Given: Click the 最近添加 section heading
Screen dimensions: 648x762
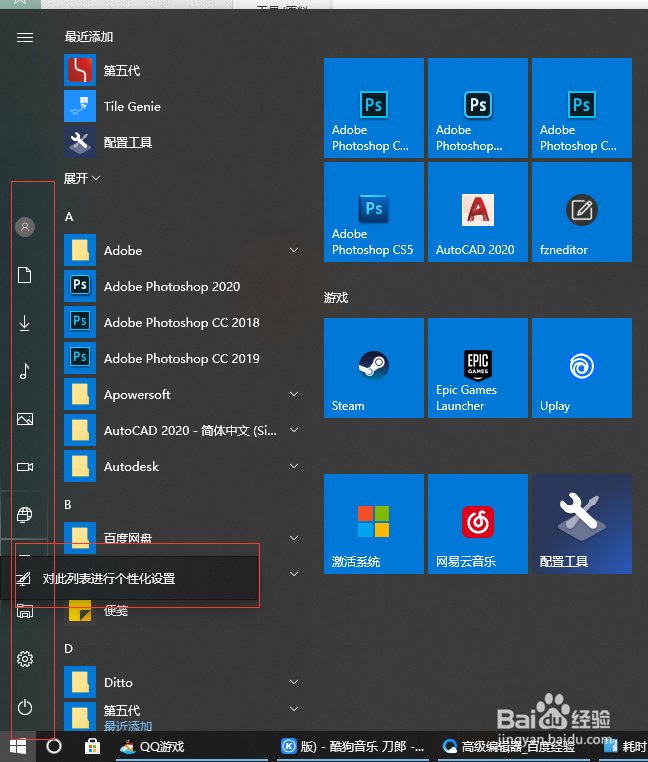Looking at the screenshot, I should [89, 37].
